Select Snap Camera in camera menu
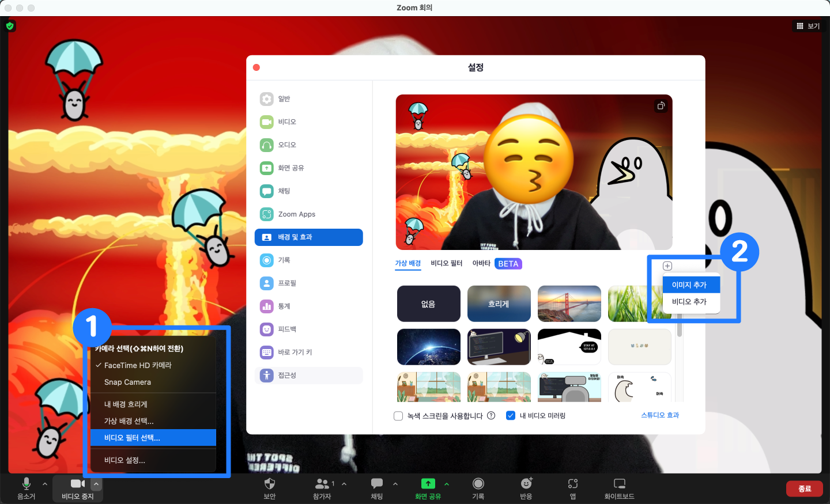The image size is (830, 504). coord(153,382)
